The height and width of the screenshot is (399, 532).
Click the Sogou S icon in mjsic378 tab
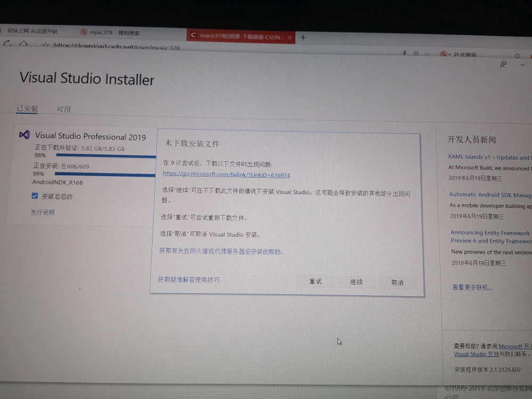click(84, 32)
